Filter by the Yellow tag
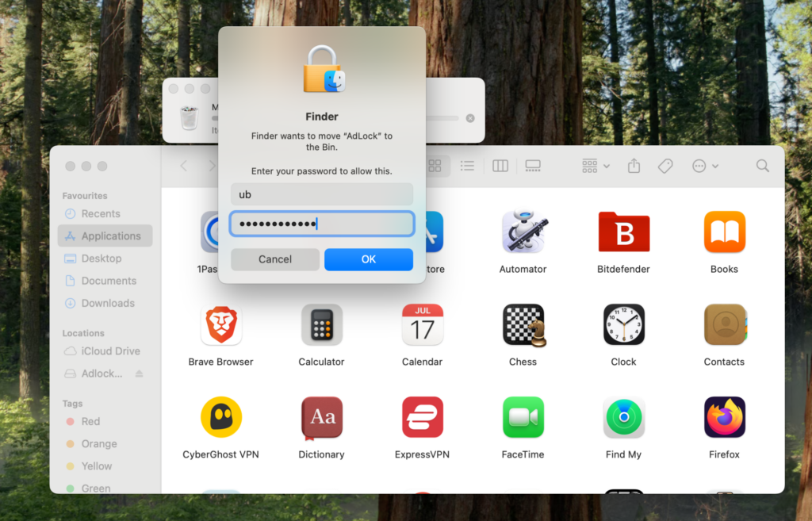Image resolution: width=812 pixels, height=521 pixels. 105,465
